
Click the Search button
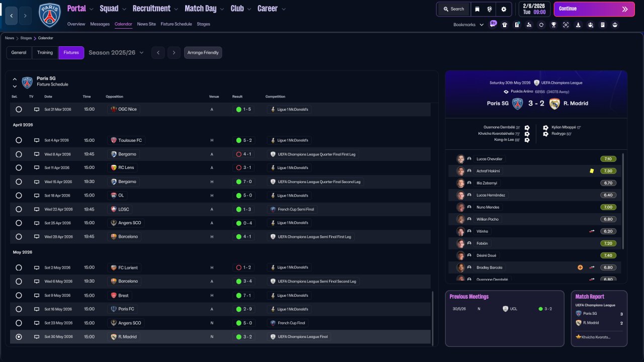pyautogui.click(x=453, y=9)
